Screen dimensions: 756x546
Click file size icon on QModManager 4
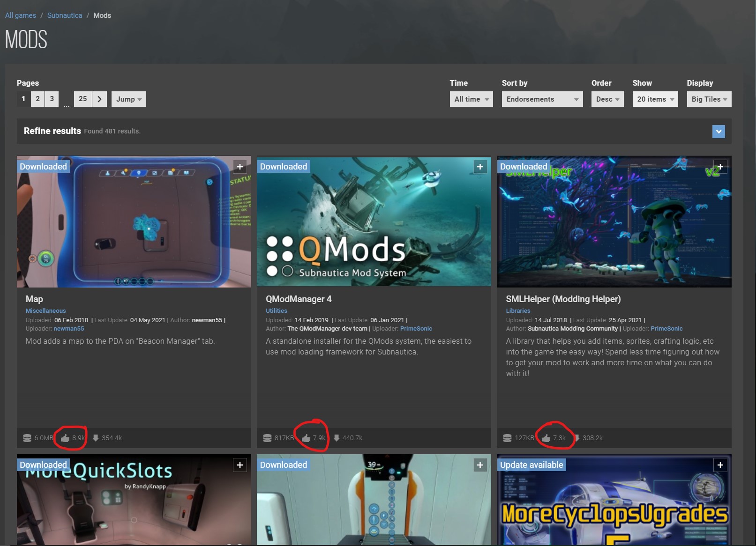point(267,438)
